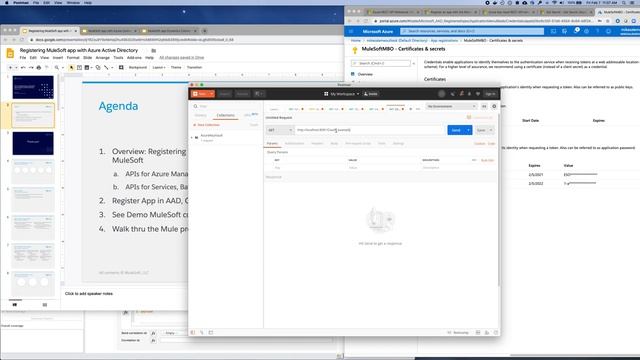
Task: Open the New button dropdown arrow in Postman
Action: click(211, 94)
